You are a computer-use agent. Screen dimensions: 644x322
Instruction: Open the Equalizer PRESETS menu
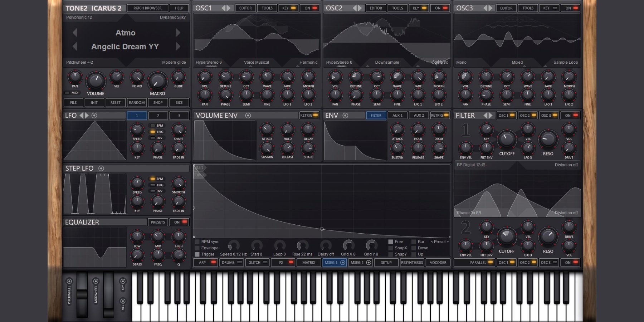(158, 222)
